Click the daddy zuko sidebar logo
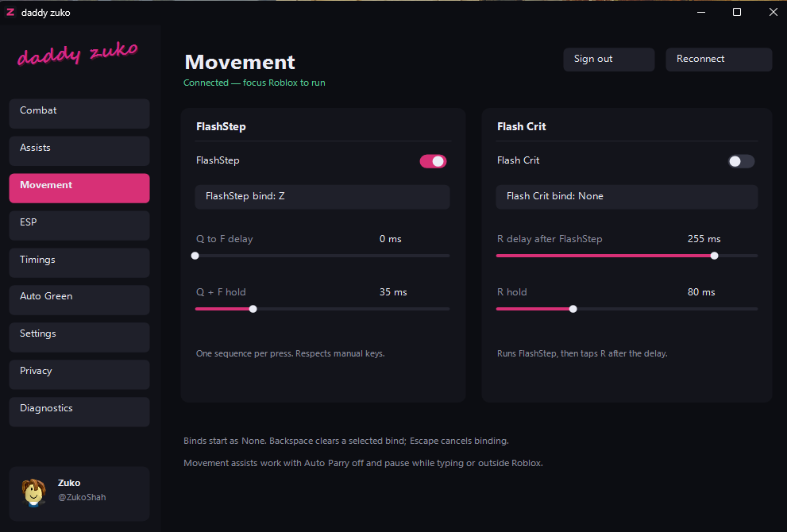This screenshot has height=532, width=787. [78, 54]
